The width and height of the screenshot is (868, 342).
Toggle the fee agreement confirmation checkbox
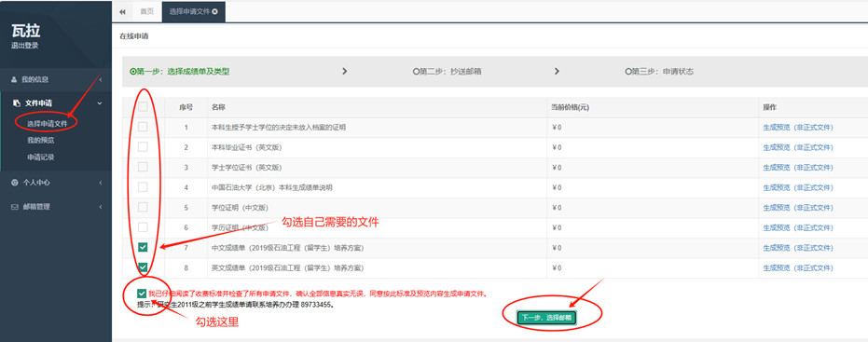point(143,294)
